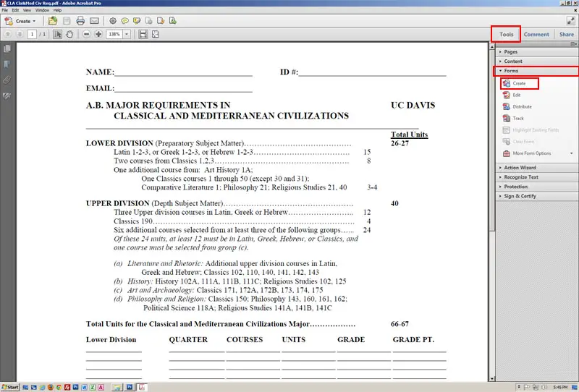579x392 pixels.
Task: Click the zoom out minus button
Action: point(86,34)
